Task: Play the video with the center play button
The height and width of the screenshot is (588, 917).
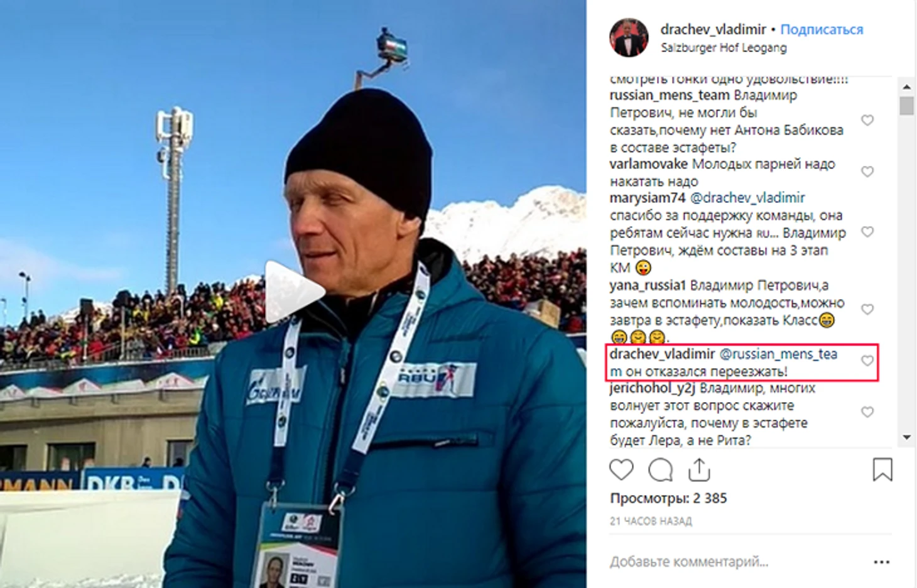Action: pos(293,292)
